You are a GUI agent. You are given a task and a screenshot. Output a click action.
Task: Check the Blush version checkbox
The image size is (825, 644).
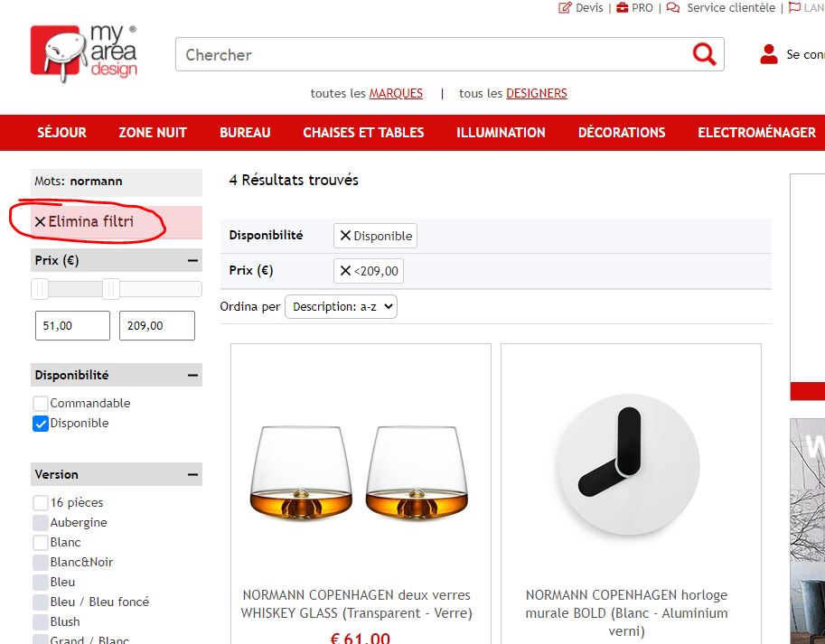(x=41, y=622)
